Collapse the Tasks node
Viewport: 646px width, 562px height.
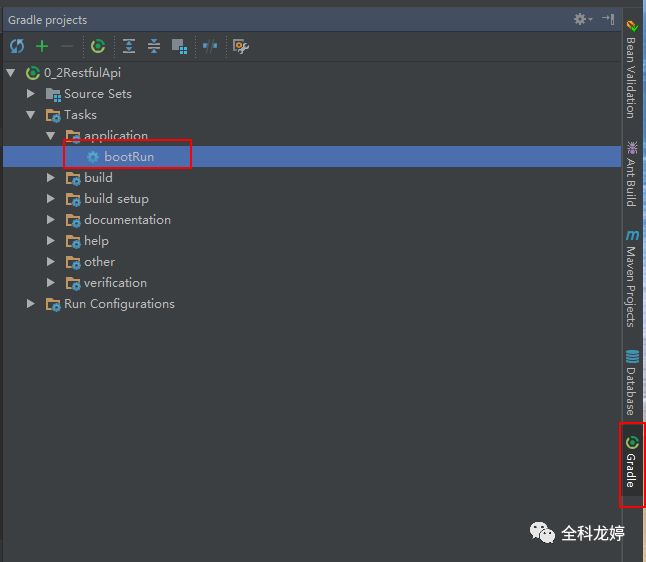[30, 115]
